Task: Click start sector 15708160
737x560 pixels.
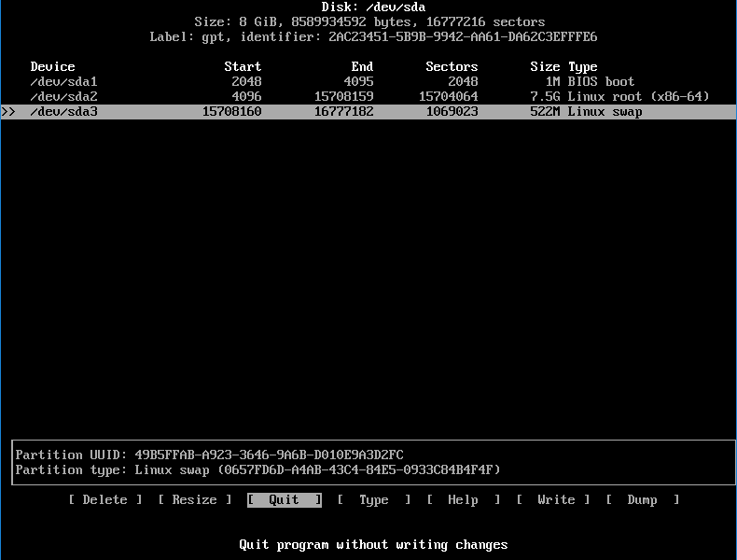Action: click(231, 111)
